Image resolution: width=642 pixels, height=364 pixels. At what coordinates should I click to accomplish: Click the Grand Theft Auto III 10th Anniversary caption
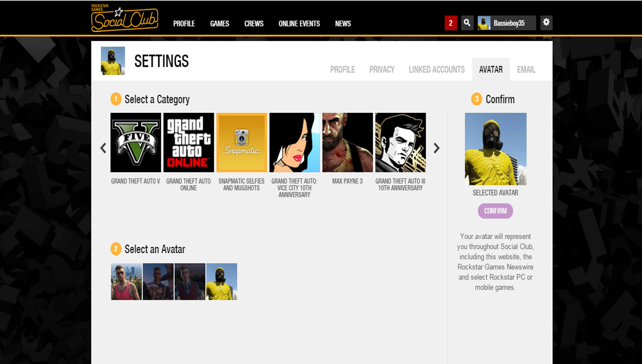tap(400, 185)
